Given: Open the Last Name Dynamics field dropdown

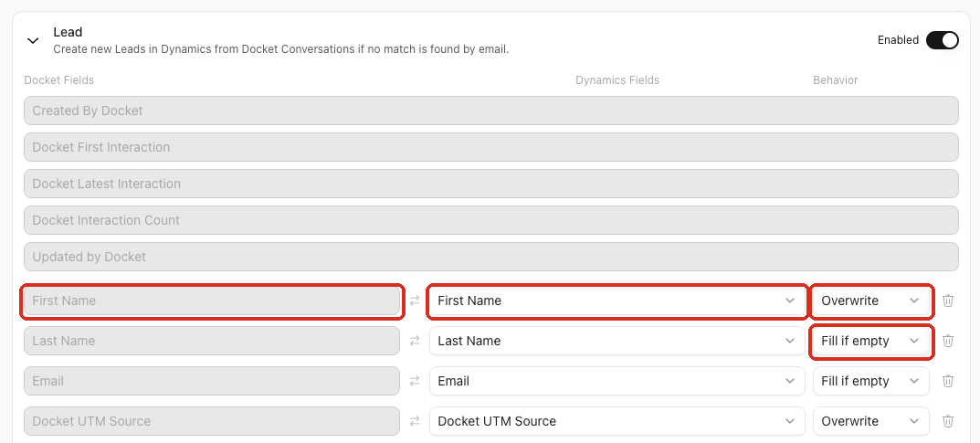Looking at the screenshot, I should coord(616,341).
